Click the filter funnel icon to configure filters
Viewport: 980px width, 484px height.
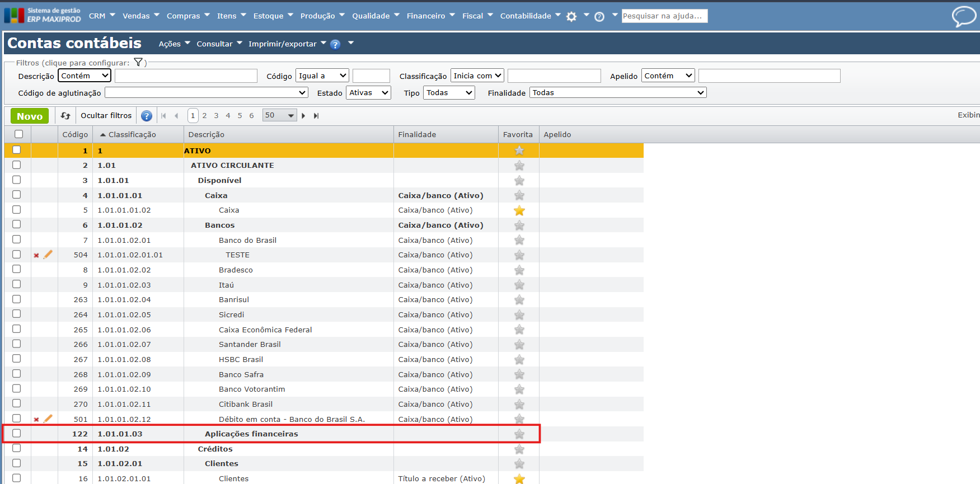pos(138,63)
